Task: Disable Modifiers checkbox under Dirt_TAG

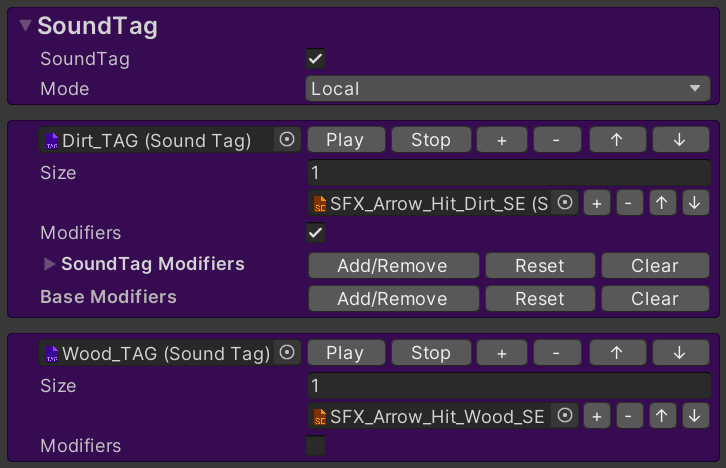Action: coord(315,233)
